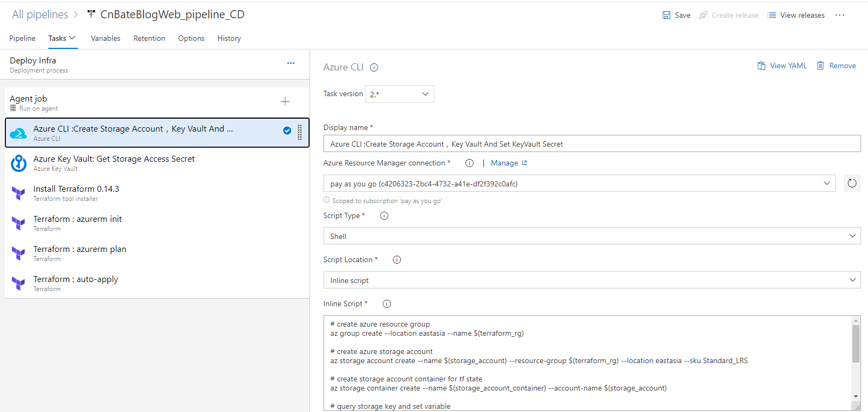Image resolution: width=868 pixels, height=412 pixels.
Task: Open Deploy Infra stage ellipsis menu
Action: pos(291,63)
